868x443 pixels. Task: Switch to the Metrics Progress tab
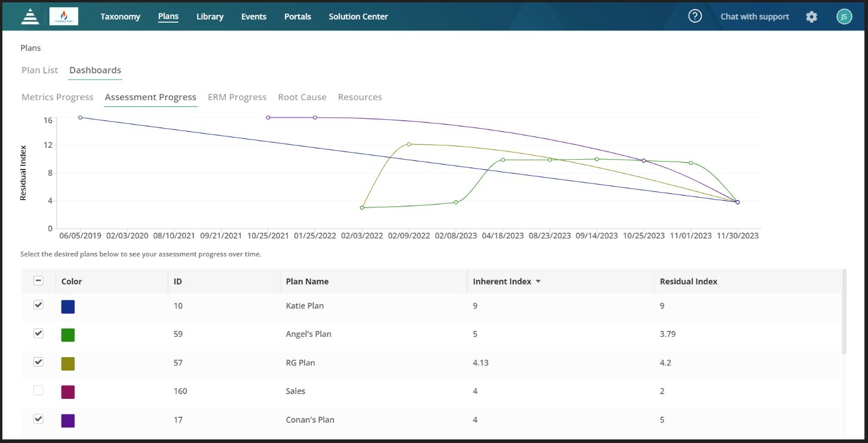[x=57, y=97]
